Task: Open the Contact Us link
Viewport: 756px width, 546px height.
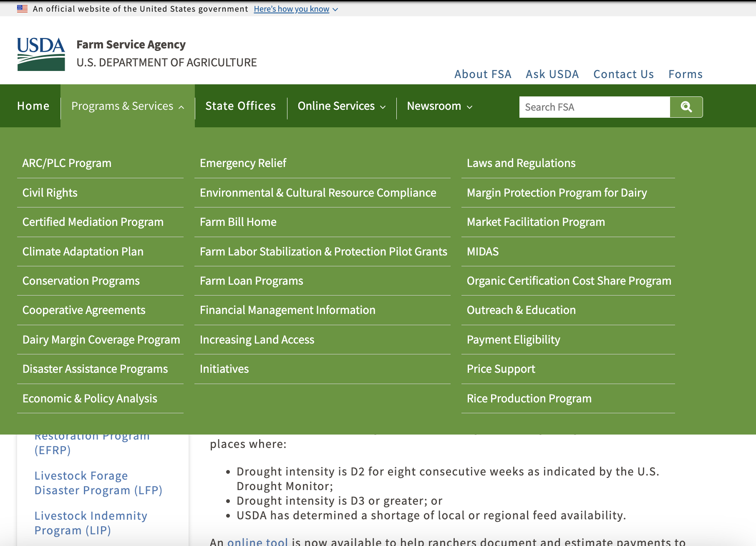Action: [624, 74]
